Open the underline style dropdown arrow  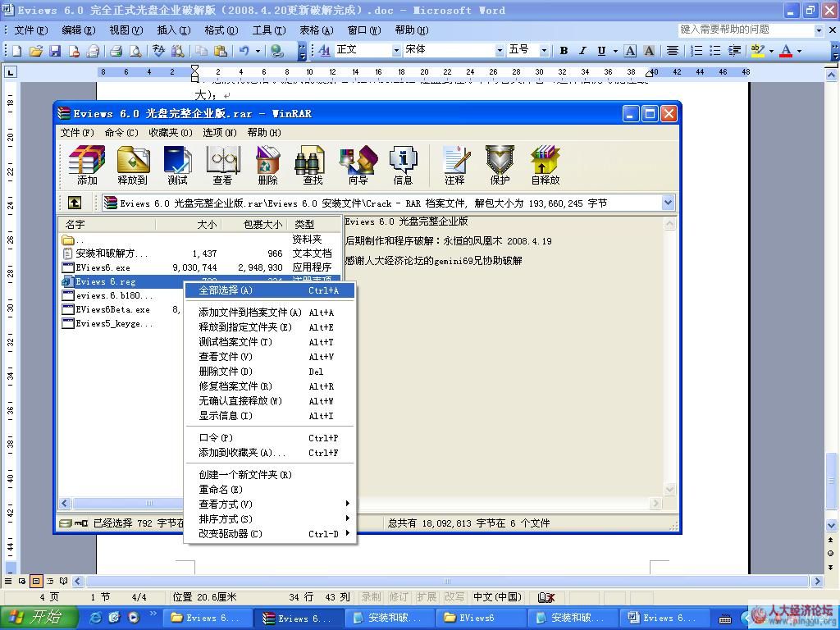(x=615, y=51)
